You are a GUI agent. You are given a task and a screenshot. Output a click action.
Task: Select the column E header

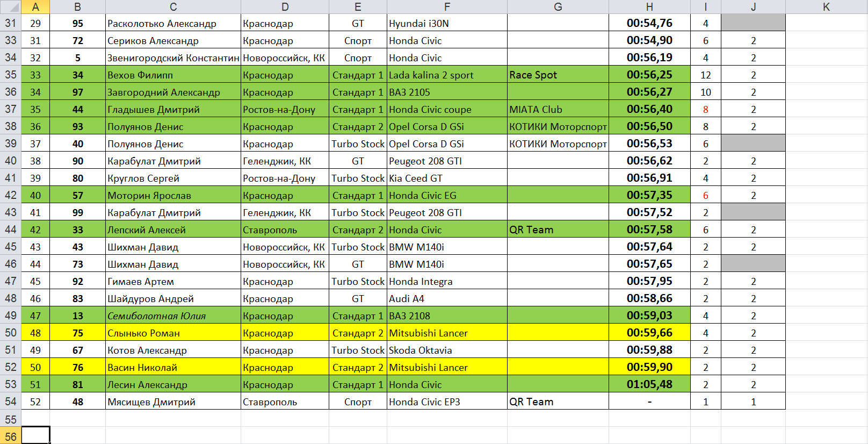pyautogui.click(x=358, y=6)
